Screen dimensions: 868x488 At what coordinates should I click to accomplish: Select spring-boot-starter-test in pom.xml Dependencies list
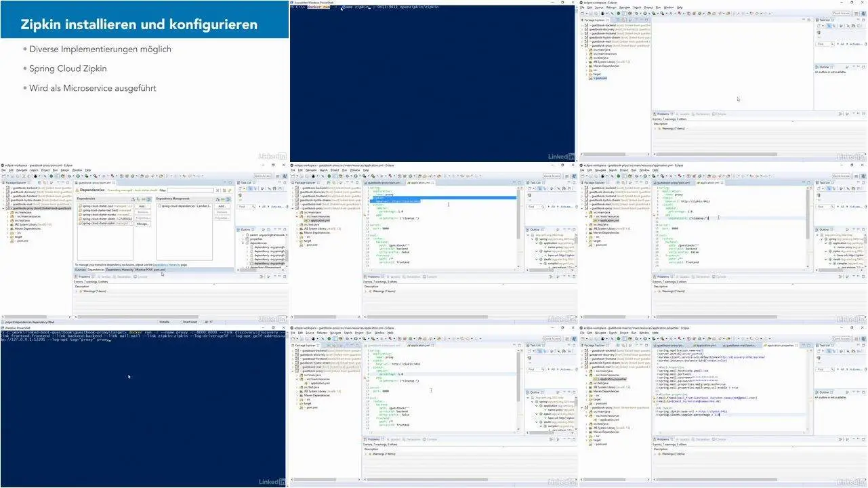pyautogui.click(x=106, y=210)
